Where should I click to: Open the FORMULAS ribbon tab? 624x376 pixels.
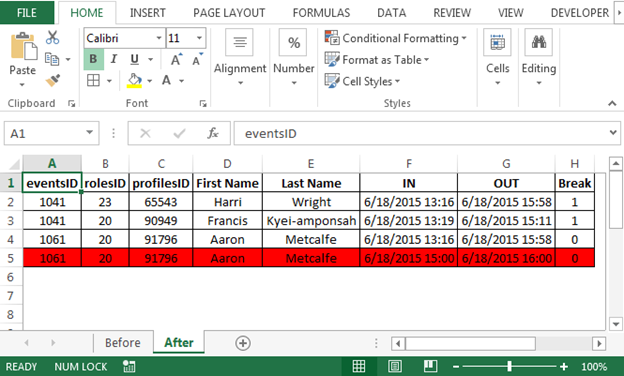point(321,13)
